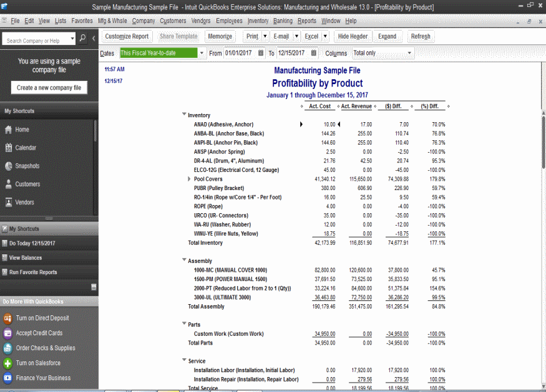Collapse the left sidebar arrow
The height and width of the screenshot is (392, 546).
click(x=94, y=38)
